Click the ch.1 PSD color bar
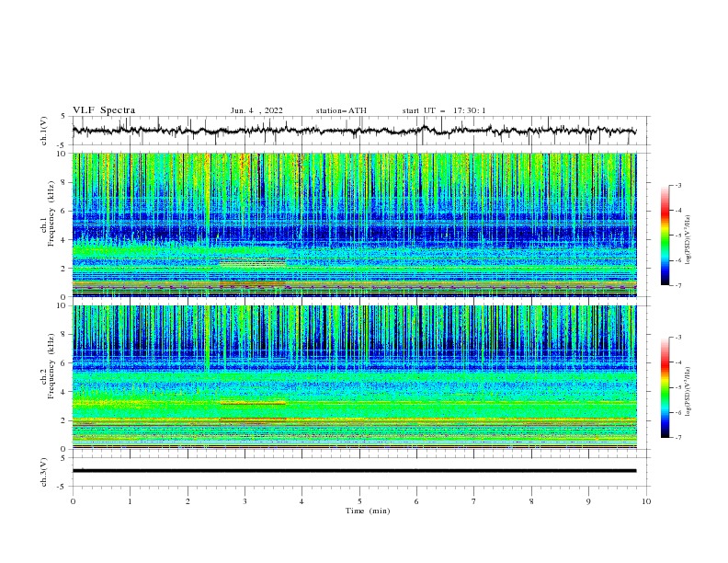This screenshot has height=563, width=728. pyautogui.click(x=665, y=236)
